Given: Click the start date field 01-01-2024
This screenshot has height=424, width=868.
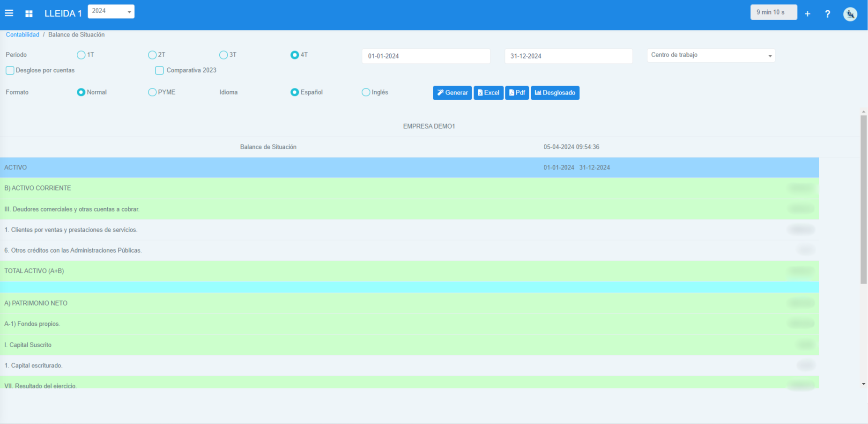Looking at the screenshot, I should pos(426,56).
